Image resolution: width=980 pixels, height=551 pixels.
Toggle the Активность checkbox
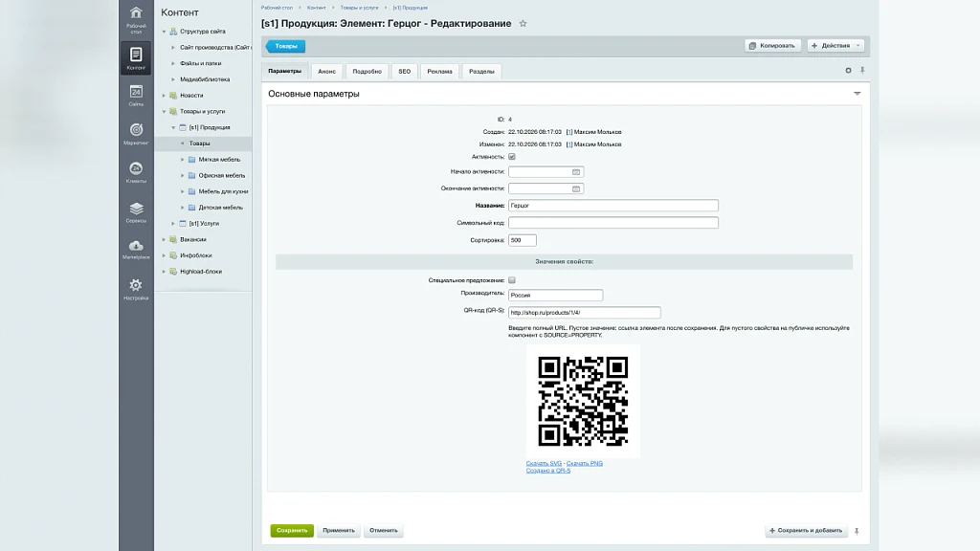click(x=512, y=157)
